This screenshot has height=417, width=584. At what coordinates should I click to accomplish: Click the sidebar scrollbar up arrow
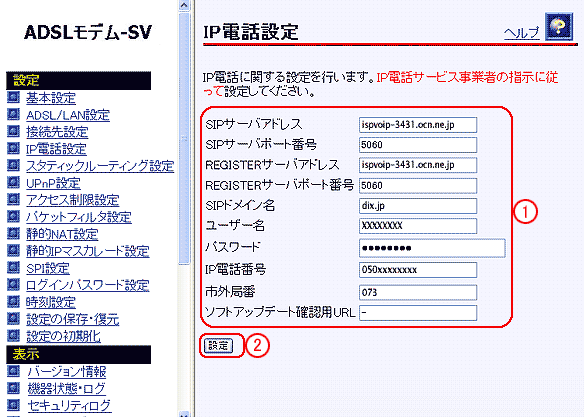point(184,5)
